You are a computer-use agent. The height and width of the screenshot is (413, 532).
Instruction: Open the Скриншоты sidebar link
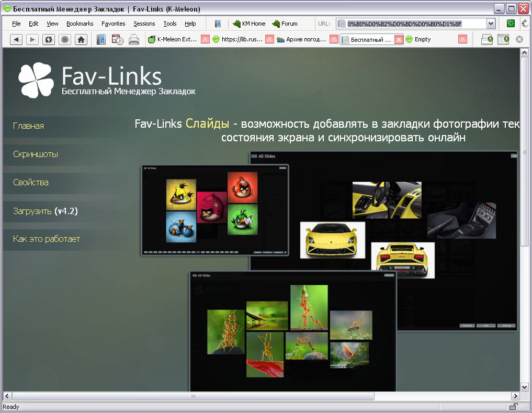click(36, 154)
